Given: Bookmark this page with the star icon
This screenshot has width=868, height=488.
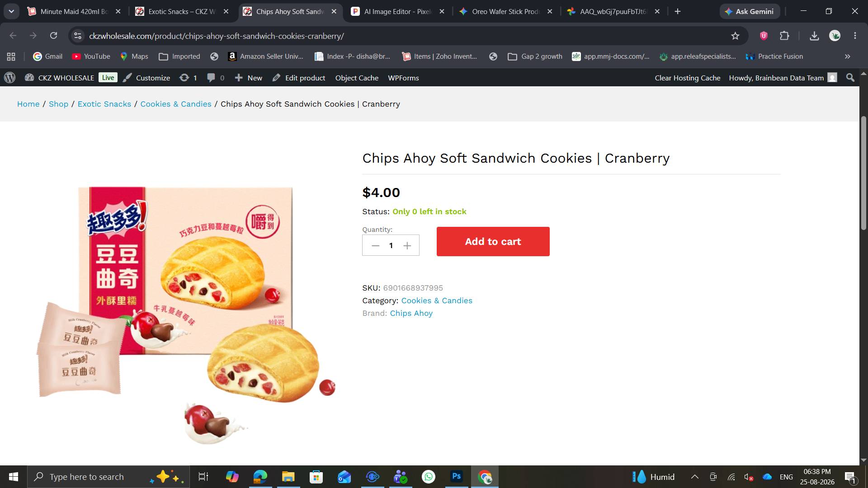Looking at the screenshot, I should pyautogui.click(x=735, y=36).
